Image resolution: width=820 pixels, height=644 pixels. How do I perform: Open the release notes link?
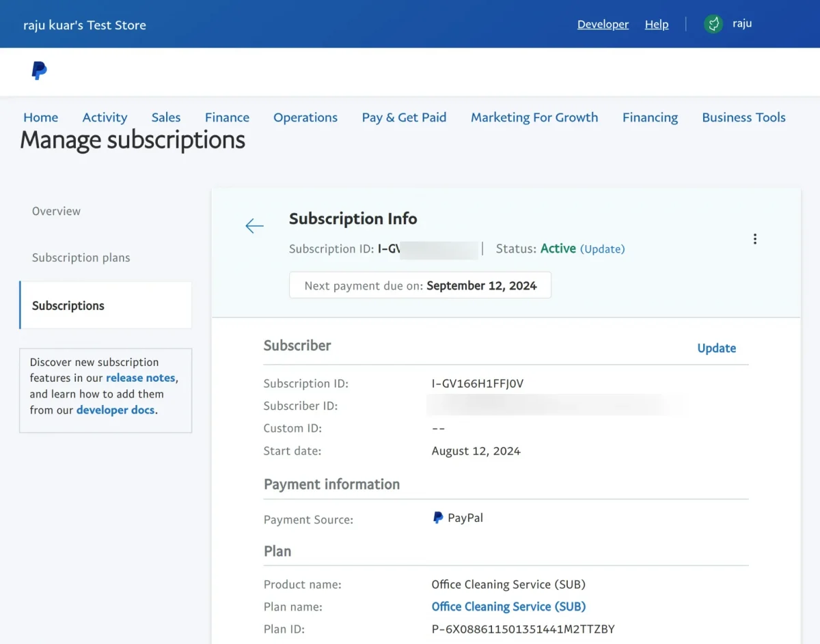tap(140, 377)
